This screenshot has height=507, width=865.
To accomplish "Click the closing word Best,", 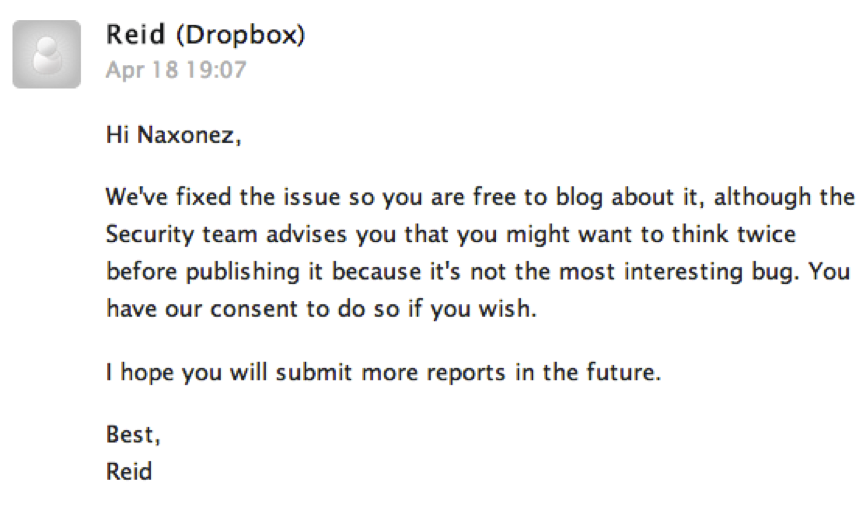I will coord(133,435).
